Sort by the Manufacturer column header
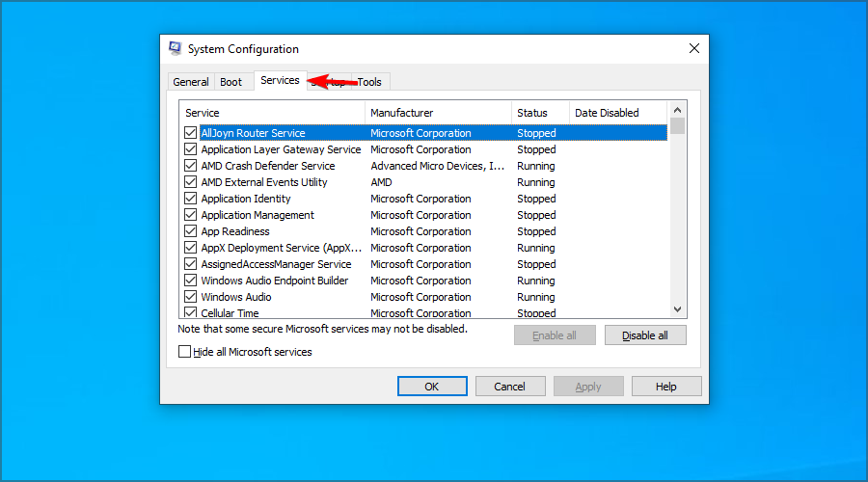 click(x=439, y=113)
